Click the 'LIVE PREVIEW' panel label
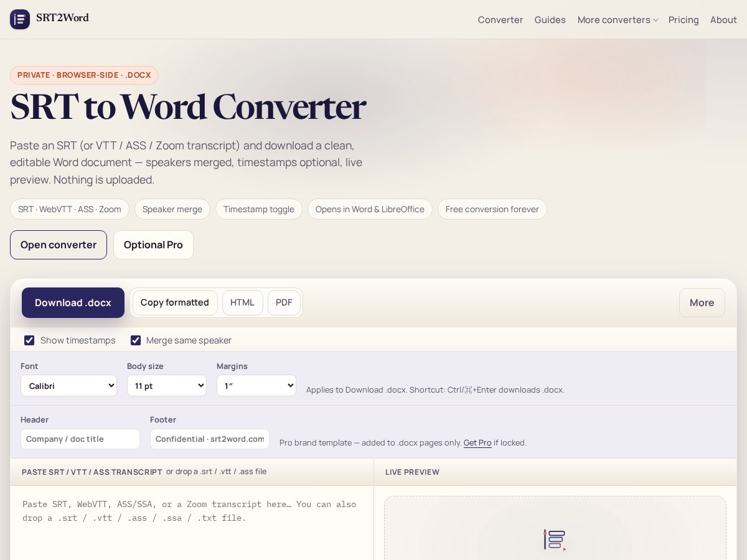The width and height of the screenshot is (747, 560). click(x=412, y=472)
